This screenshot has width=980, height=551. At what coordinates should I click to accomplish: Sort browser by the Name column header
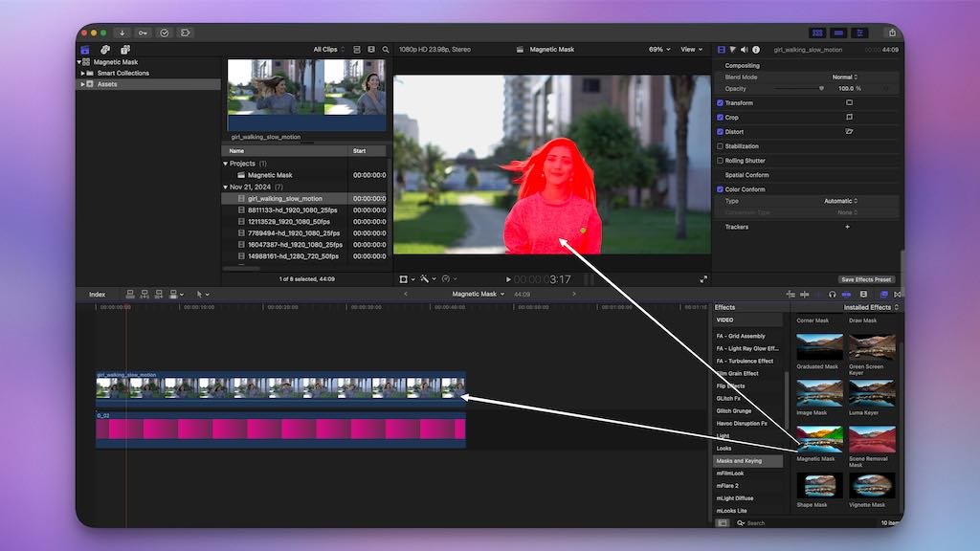click(285, 151)
